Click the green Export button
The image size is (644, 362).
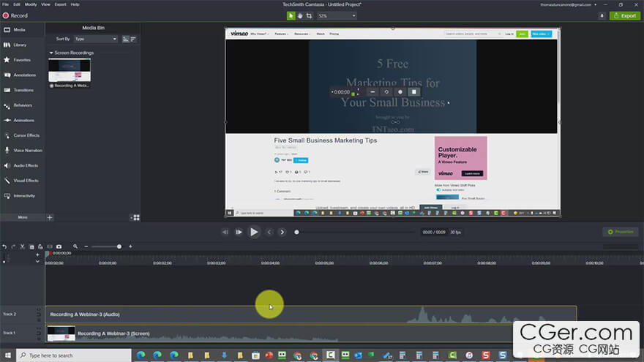click(x=625, y=15)
